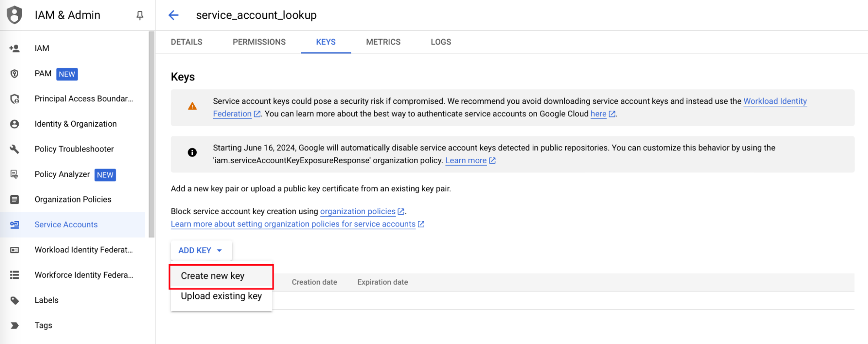Open the Workload Identity Federation link
The width and height of the screenshot is (868, 344).
(x=775, y=101)
